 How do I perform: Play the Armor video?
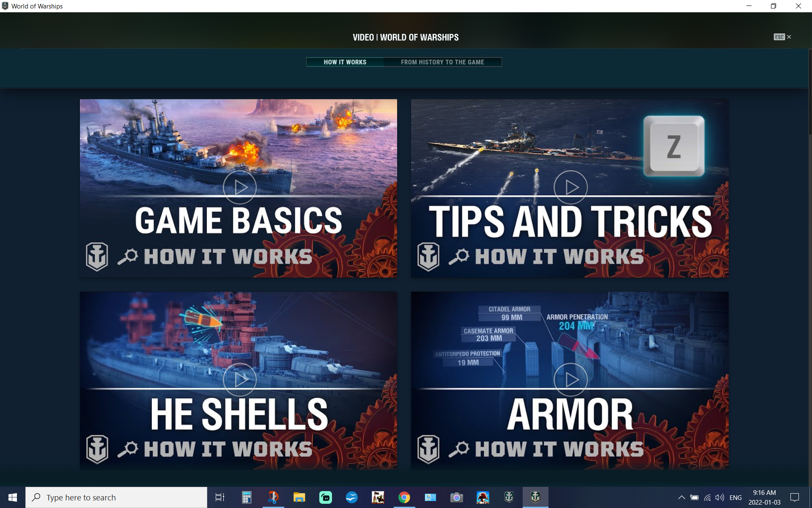tap(570, 379)
